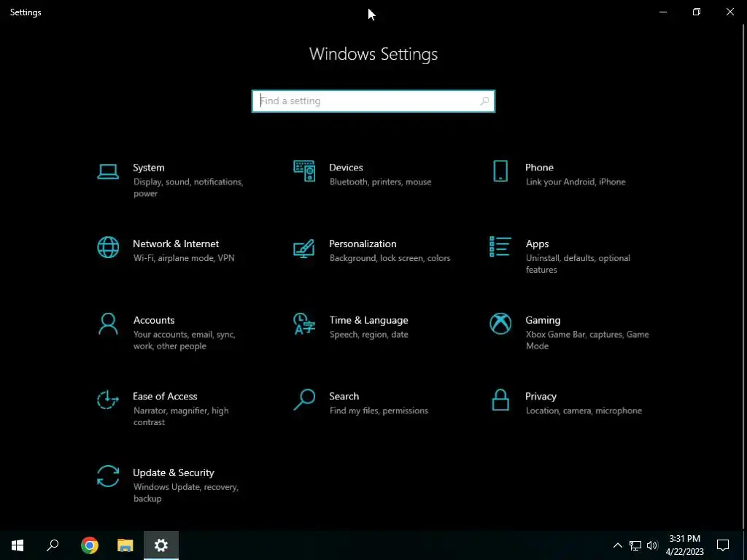Select the Phone heading
The image size is (747, 560).
pyautogui.click(x=539, y=168)
